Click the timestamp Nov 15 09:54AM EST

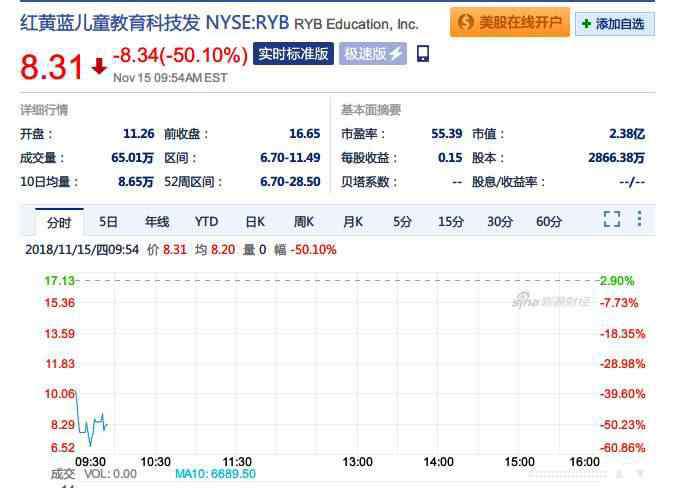click(x=170, y=78)
